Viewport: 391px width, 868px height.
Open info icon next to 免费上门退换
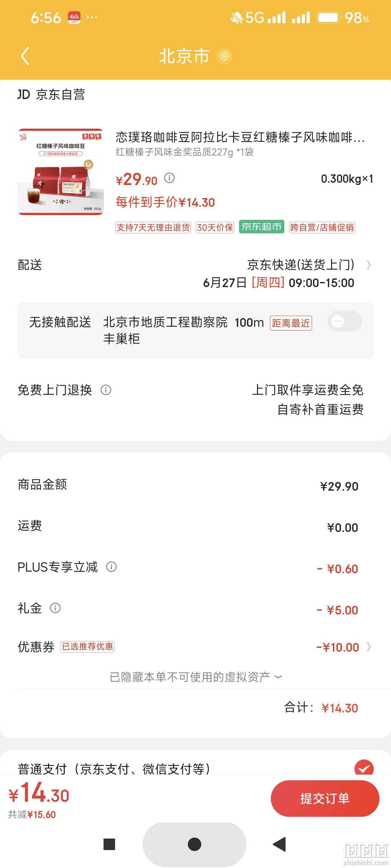[106, 390]
